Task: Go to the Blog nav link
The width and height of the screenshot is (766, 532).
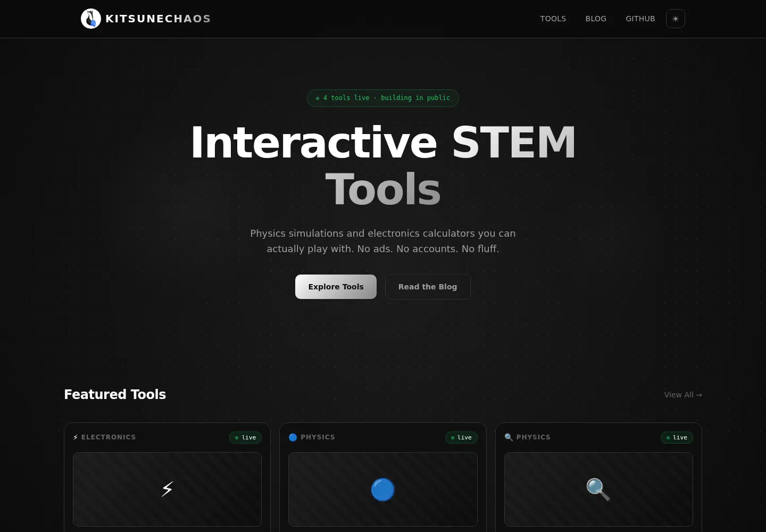Action: [596, 19]
